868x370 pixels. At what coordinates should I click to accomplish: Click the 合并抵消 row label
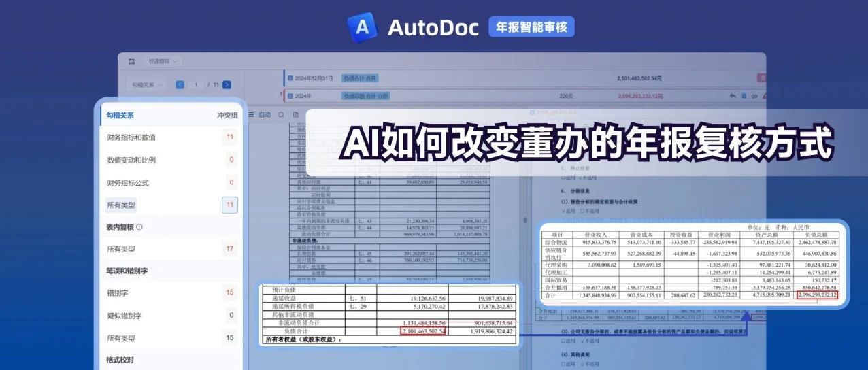[556, 289]
